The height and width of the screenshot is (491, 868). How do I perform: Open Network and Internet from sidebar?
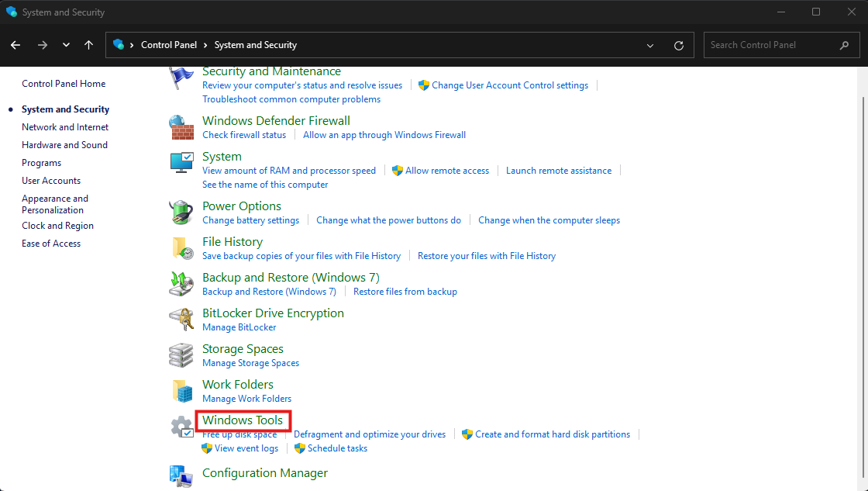[65, 127]
